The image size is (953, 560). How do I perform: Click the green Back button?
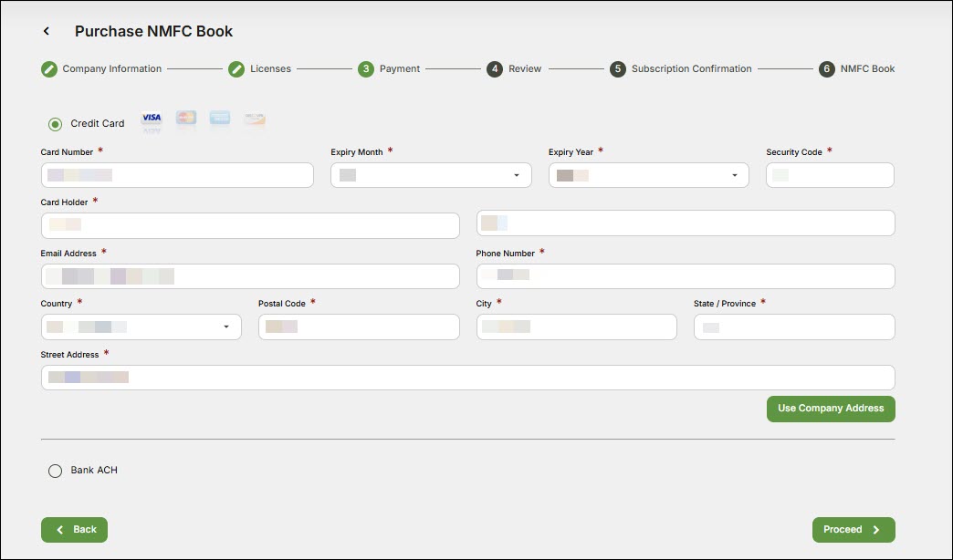[74, 530]
